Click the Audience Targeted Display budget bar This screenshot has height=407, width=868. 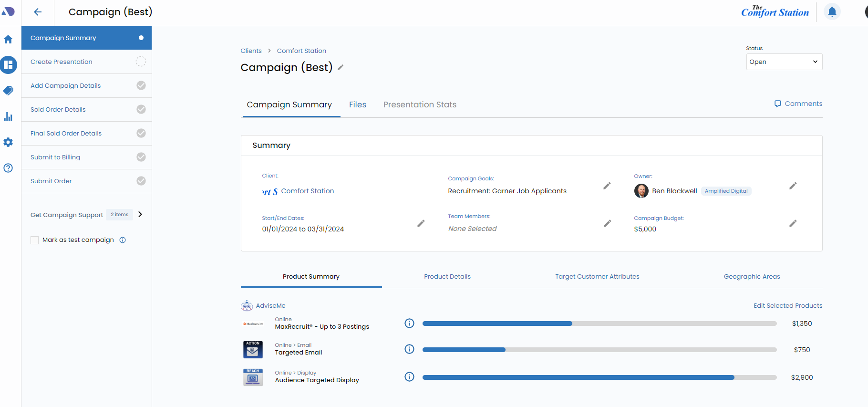599,377
